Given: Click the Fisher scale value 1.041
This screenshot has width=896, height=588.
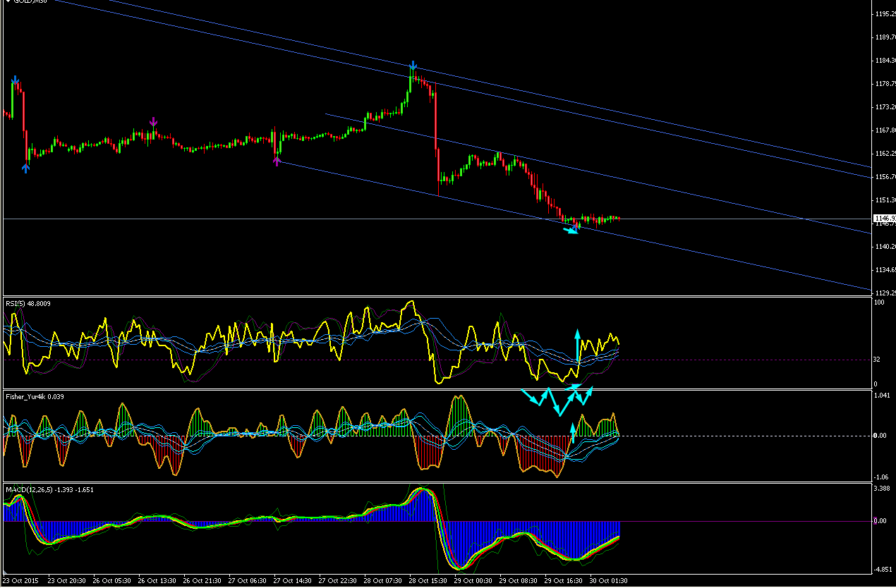Looking at the screenshot, I should [x=882, y=396].
